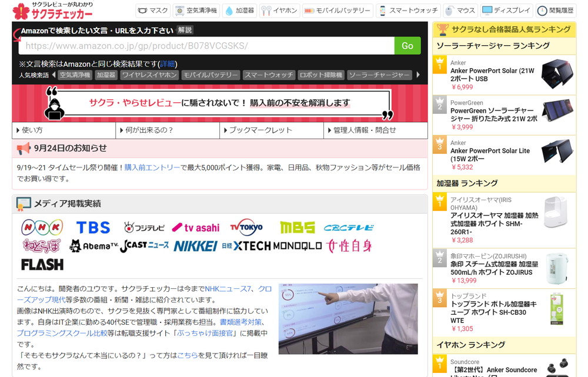Viewport: 588px width, 377px height.
Task: Click the 女性自身 logo
Action: (x=349, y=246)
